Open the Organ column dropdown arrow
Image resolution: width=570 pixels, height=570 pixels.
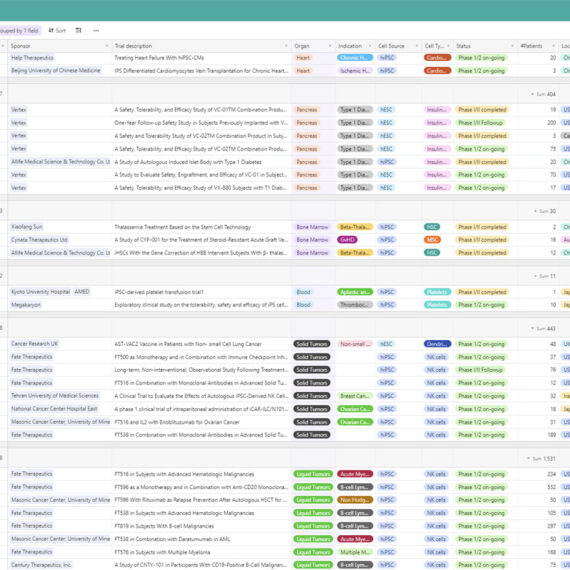coord(330,46)
